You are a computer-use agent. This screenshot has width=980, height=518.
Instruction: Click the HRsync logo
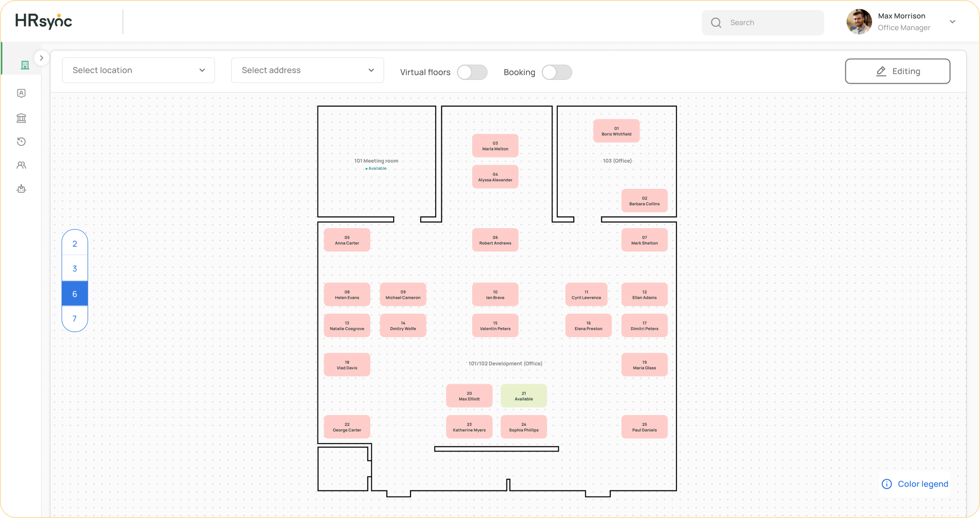(43, 22)
